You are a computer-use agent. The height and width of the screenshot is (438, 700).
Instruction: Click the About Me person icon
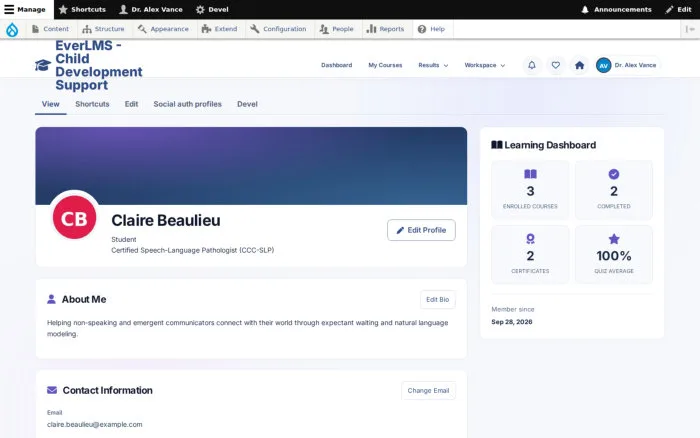[51, 299]
